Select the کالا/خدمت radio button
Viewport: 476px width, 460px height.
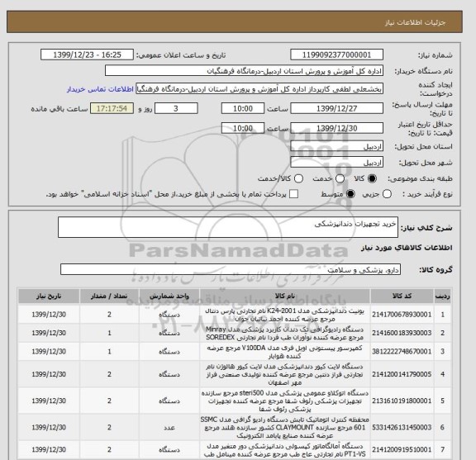point(298,178)
